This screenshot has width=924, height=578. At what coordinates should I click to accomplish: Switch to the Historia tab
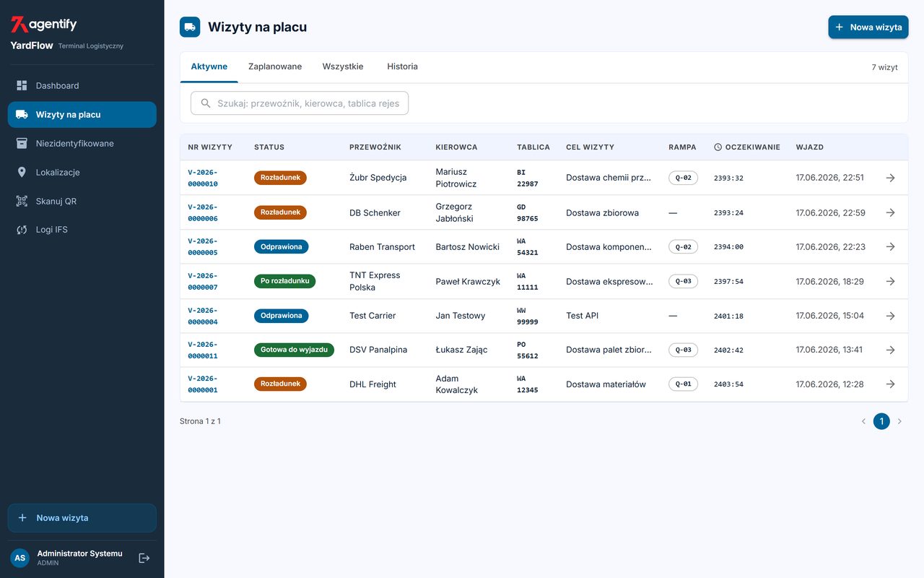tap(402, 66)
